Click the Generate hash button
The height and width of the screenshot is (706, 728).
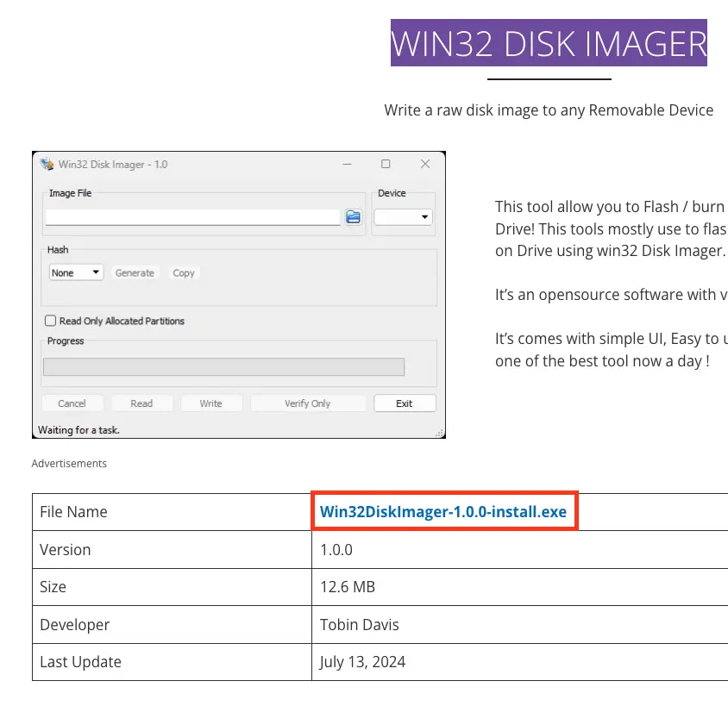point(135,272)
